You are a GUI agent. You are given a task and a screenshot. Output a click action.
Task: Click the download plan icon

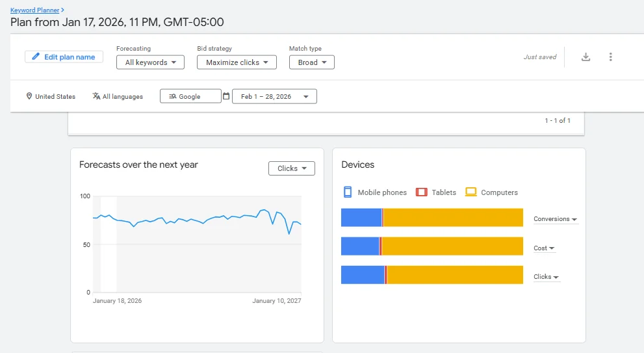click(x=586, y=57)
